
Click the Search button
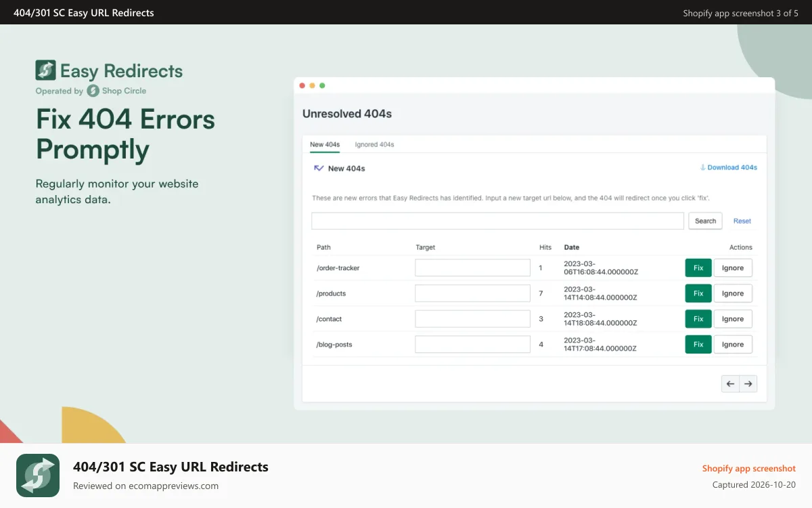pos(705,221)
